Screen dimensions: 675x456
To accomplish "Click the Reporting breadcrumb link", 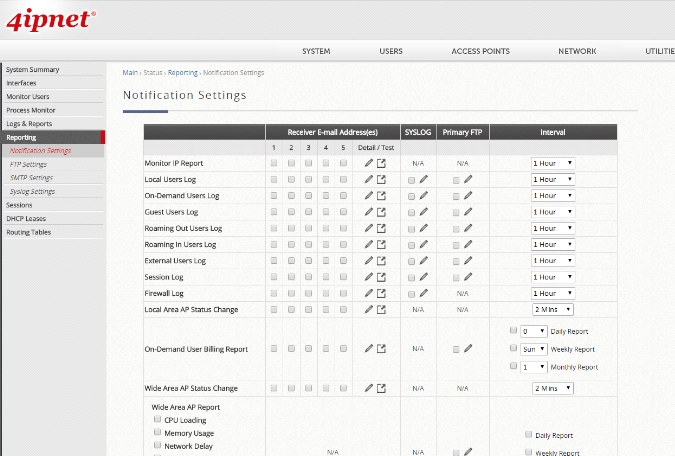I will coord(182,73).
